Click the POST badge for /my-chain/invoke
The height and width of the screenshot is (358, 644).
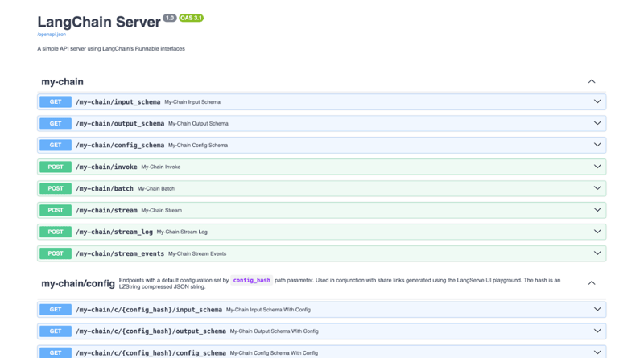pos(56,167)
